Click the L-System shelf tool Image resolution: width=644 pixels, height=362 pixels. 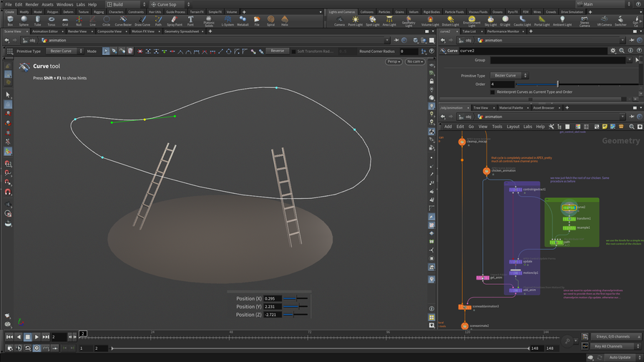coord(228,21)
